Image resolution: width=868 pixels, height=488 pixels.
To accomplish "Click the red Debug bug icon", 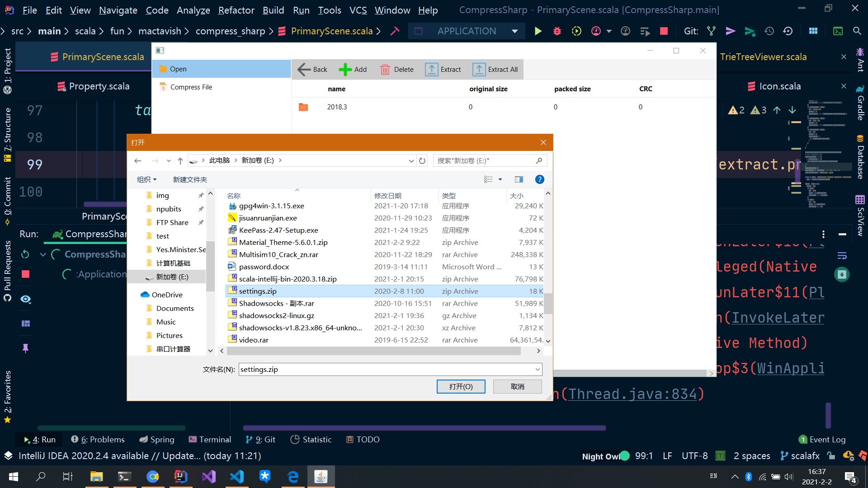I will 557,31.
